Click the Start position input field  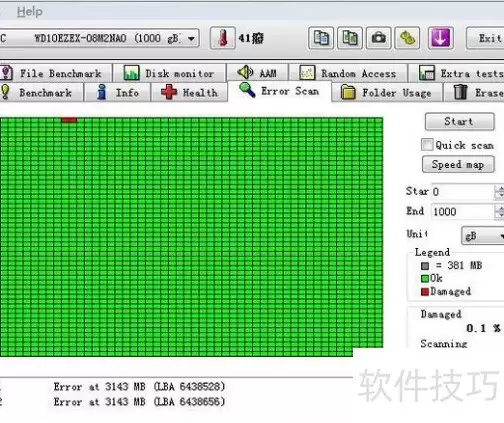[x=462, y=192]
